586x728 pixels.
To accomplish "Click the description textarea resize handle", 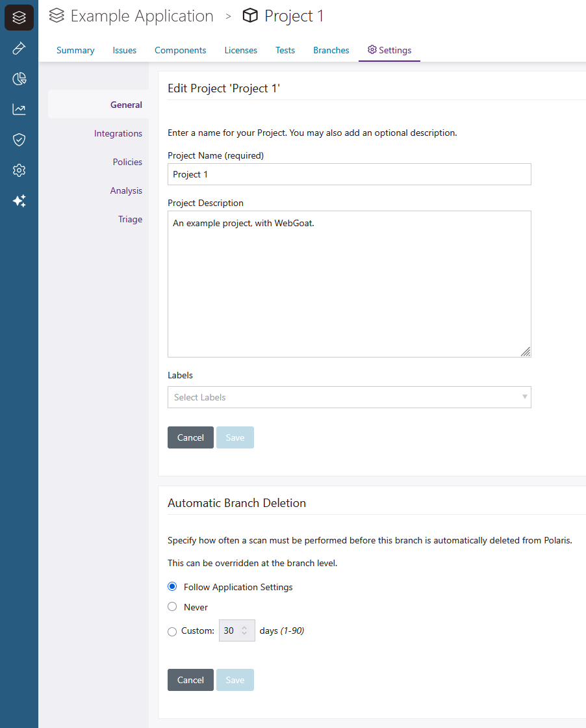I will point(526,352).
